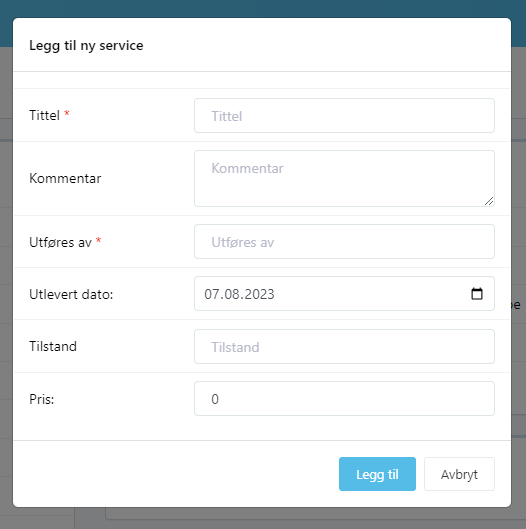Submit with the Legg til button
Viewport: 526px width, 529px height.
(377, 474)
